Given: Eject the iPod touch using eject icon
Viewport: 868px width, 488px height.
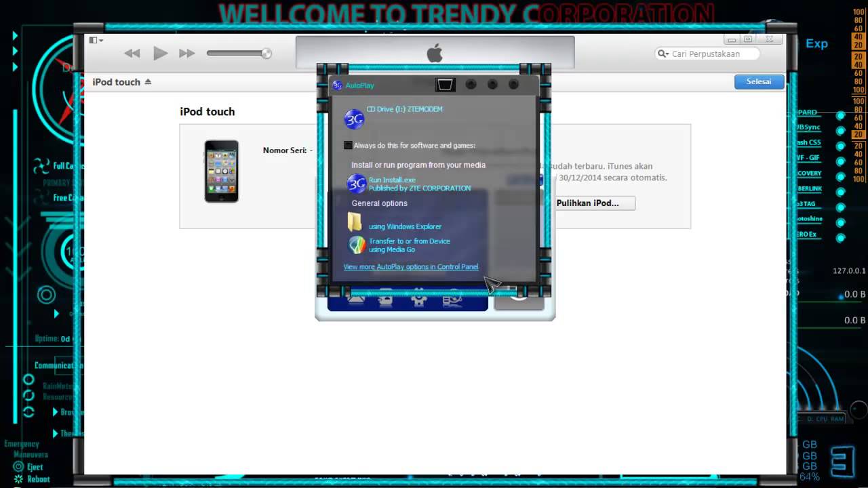Looking at the screenshot, I should click(148, 82).
